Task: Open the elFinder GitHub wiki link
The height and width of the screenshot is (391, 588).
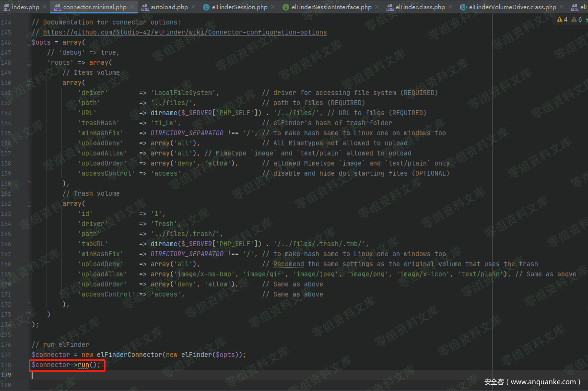Action: (x=185, y=33)
